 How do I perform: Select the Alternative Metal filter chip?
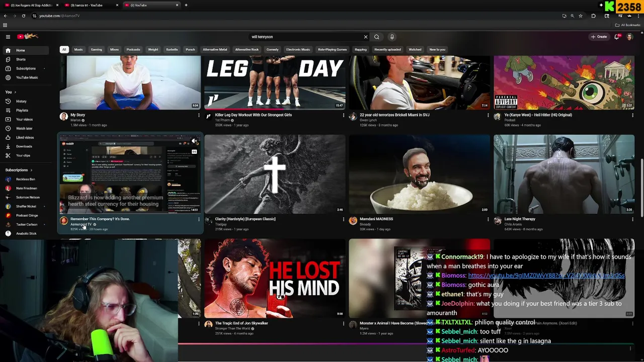[215, 49]
